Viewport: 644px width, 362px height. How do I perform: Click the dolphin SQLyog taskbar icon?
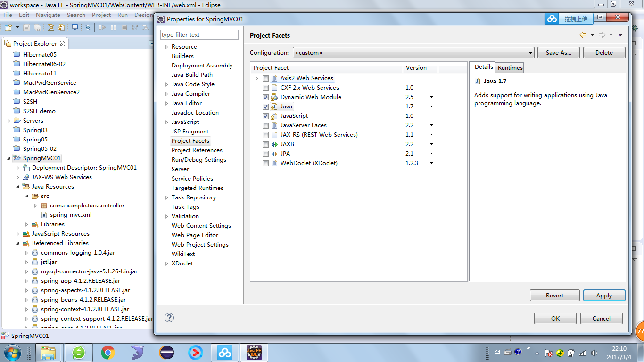tap(137, 352)
